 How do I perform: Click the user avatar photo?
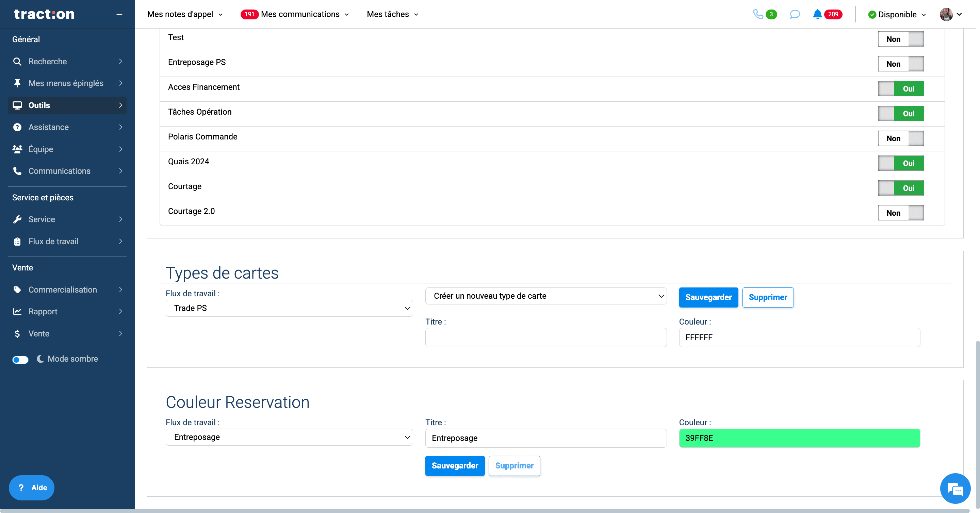click(946, 14)
